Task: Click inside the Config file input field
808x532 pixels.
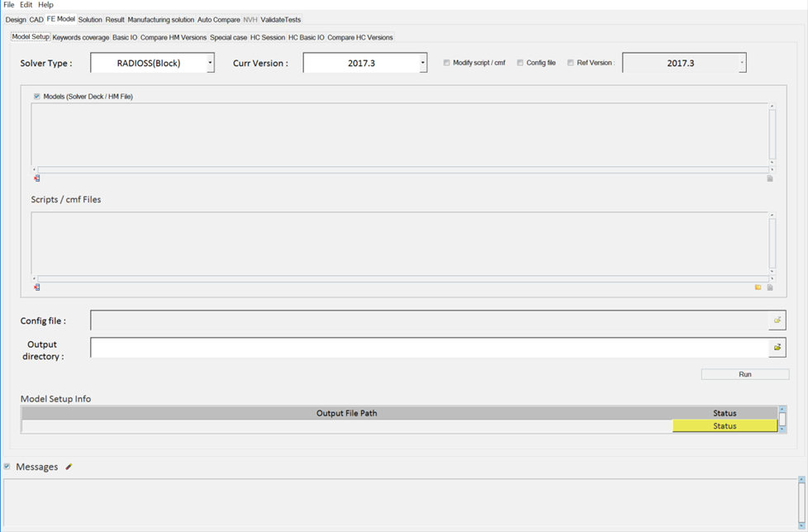Action: pyautogui.click(x=430, y=321)
